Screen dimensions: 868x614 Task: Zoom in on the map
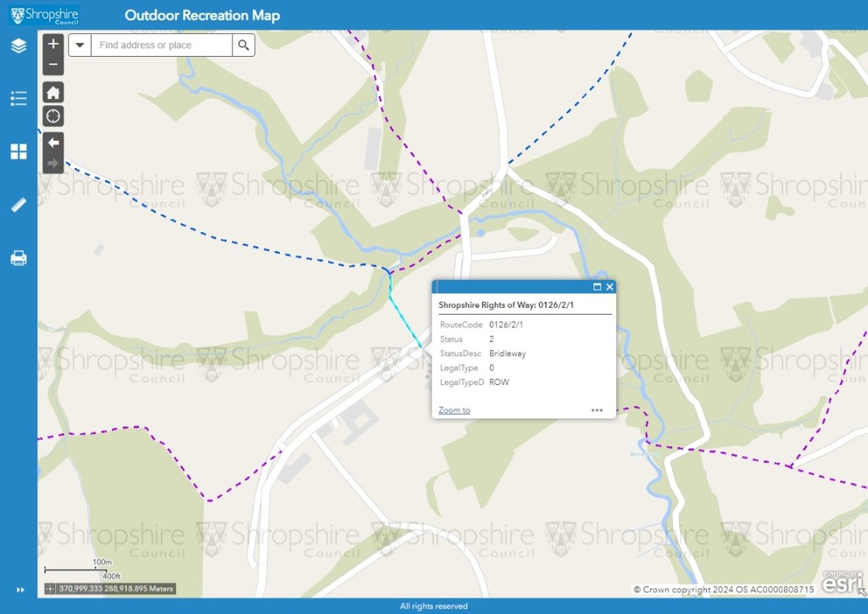pyautogui.click(x=53, y=44)
